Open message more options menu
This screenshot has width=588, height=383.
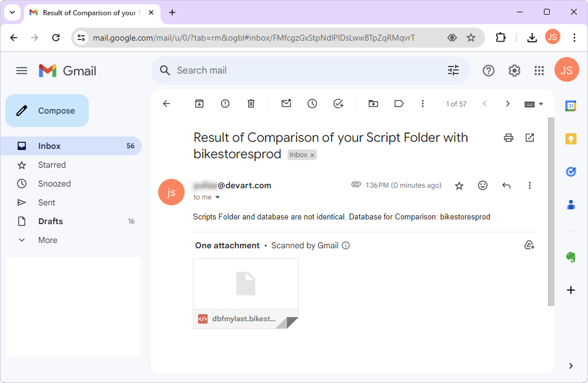[x=530, y=185]
